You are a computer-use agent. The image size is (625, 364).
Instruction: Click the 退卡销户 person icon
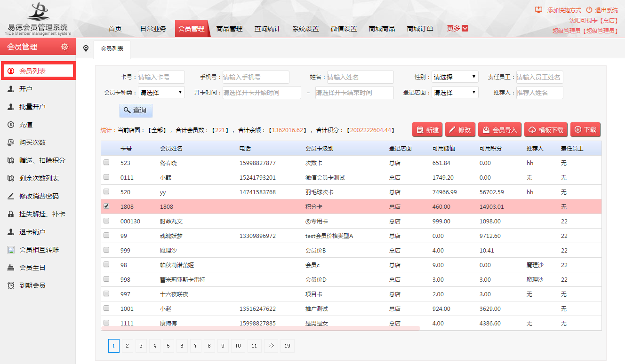(11, 232)
